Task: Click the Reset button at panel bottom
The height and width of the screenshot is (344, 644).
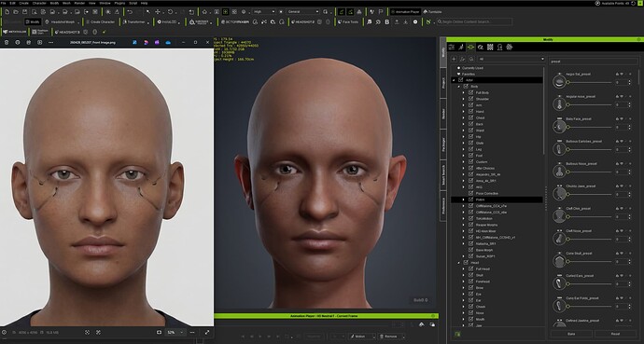Action: coord(615,334)
